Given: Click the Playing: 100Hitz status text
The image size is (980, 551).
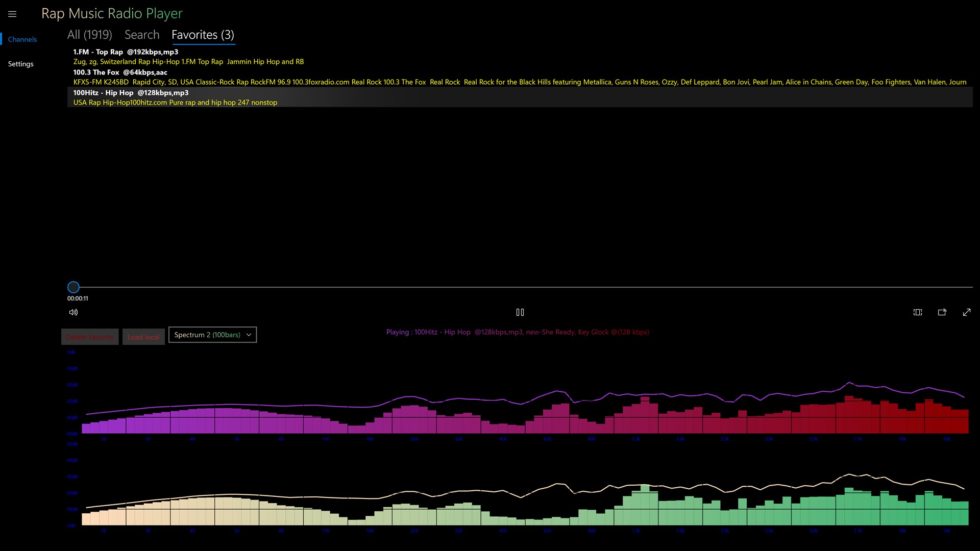Looking at the screenshot, I should click(x=518, y=332).
